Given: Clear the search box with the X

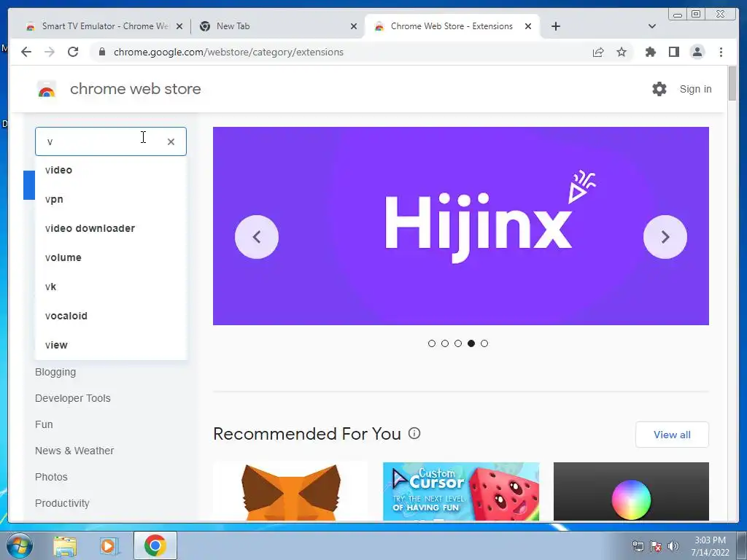Looking at the screenshot, I should pos(171,141).
